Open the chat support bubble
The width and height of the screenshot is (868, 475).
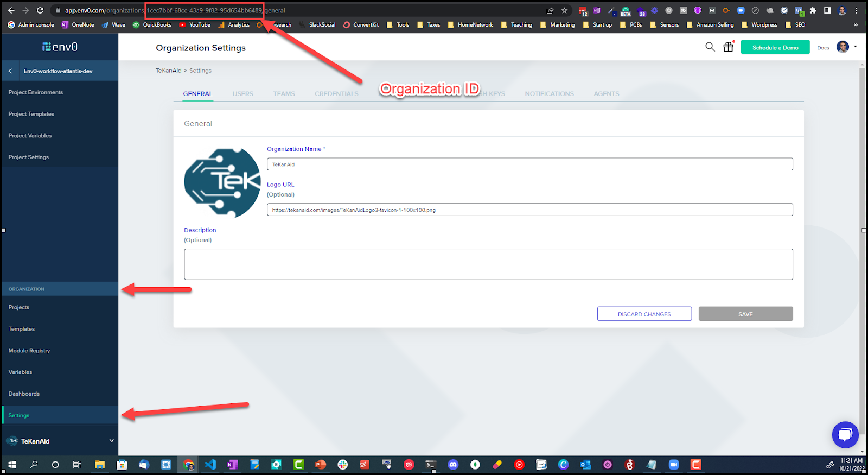tap(845, 434)
